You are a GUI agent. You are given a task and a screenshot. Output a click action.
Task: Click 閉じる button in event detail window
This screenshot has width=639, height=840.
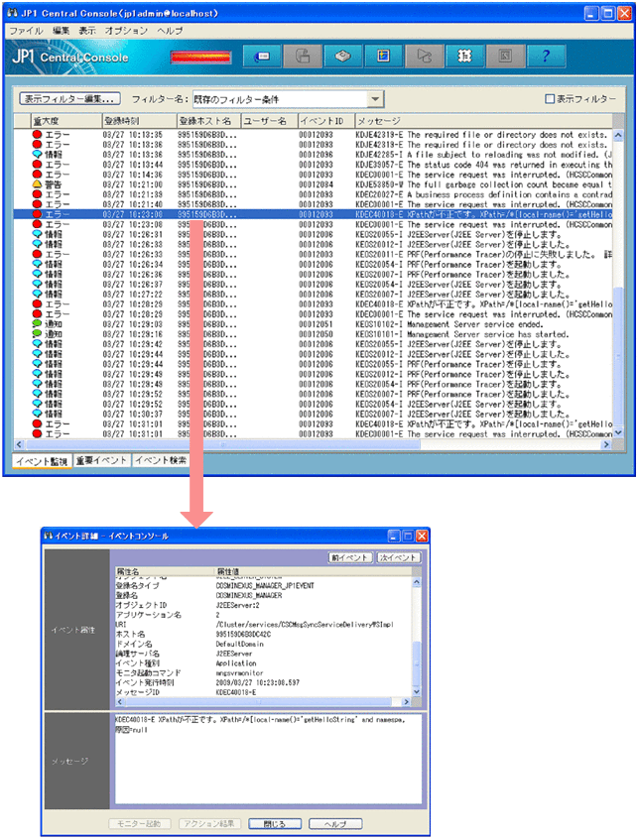coord(275,824)
